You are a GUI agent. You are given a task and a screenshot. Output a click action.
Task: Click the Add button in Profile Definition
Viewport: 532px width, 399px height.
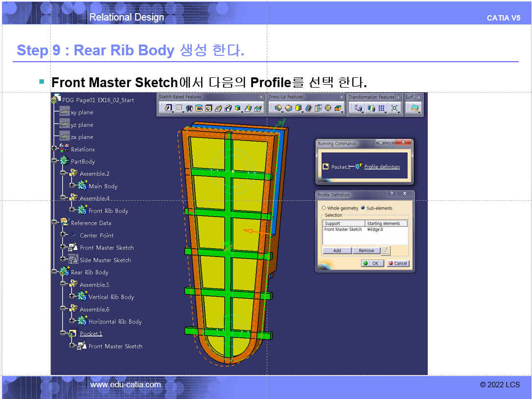(337, 250)
